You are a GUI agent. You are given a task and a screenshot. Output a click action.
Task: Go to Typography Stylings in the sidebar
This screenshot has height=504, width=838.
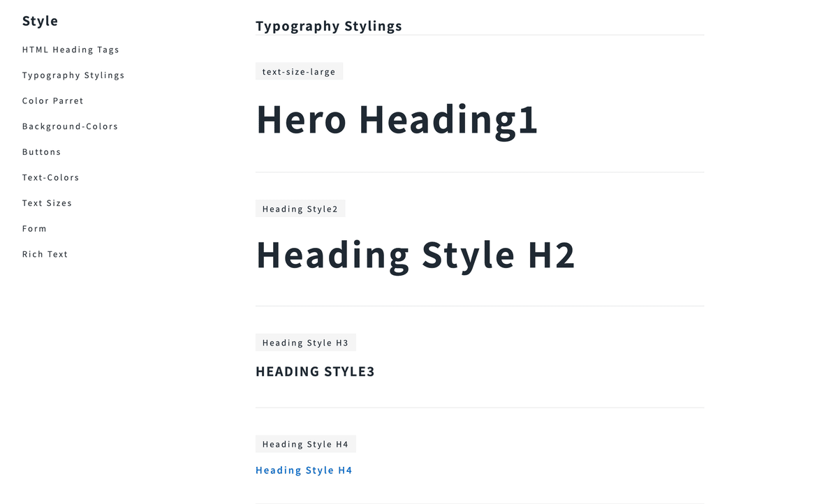[73, 75]
